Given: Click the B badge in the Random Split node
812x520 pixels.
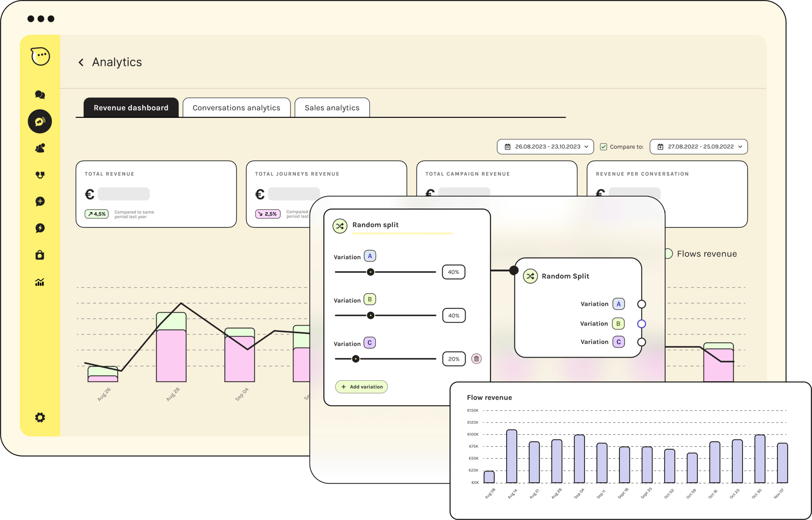Looking at the screenshot, I should (x=618, y=324).
